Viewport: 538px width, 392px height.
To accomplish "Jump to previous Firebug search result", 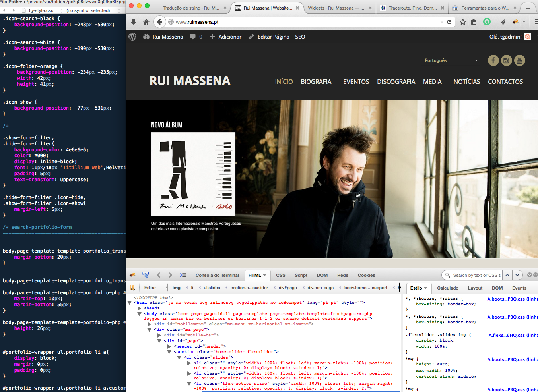I will [x=507, y=275].
